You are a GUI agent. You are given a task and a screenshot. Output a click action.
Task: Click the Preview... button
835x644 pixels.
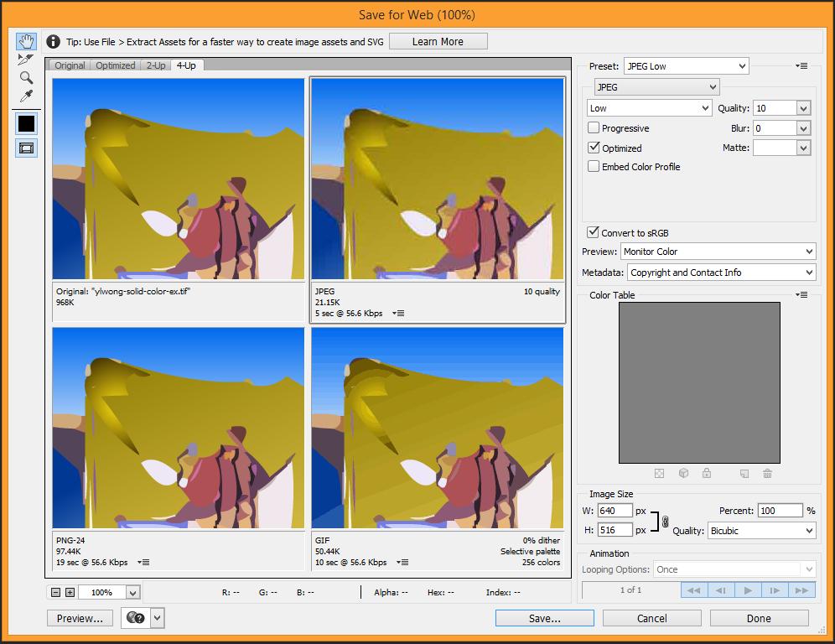80,618
